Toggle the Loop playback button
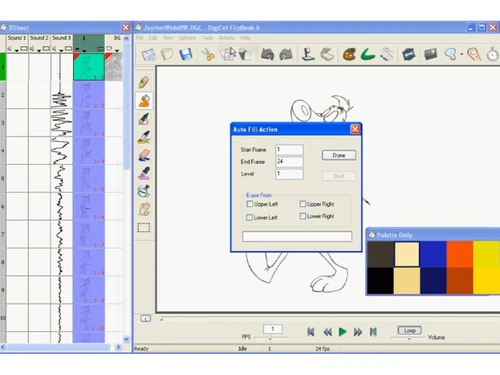Screen dimensions: 500x375 410,330
